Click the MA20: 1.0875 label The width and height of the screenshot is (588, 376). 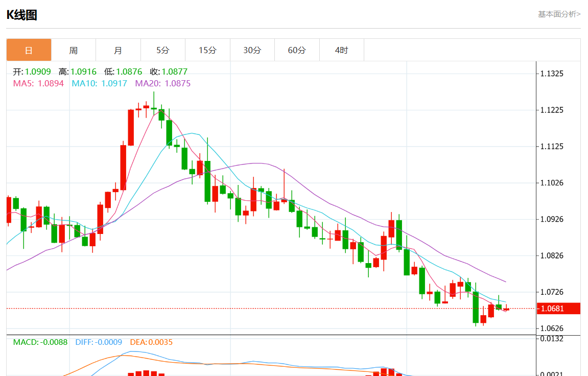point(163,83)
